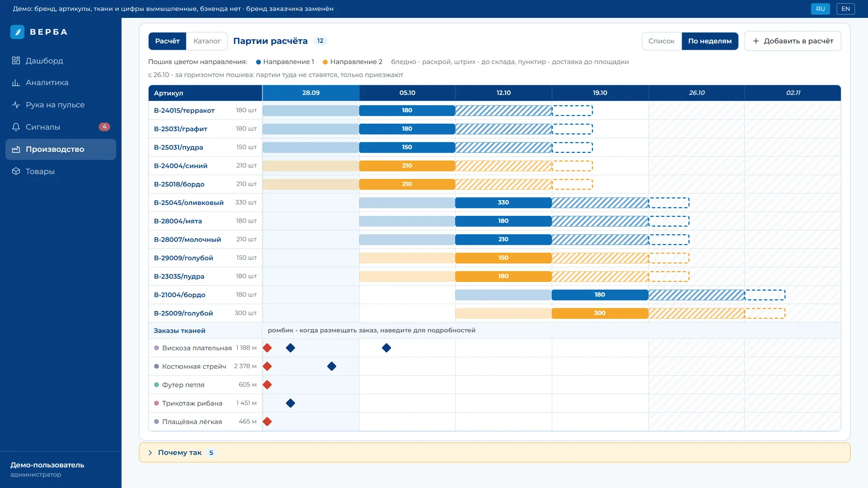This screenshot has width=868, height=488.
Task: Open Рука на пульсе pulse icon
Action: pos(16,105)
